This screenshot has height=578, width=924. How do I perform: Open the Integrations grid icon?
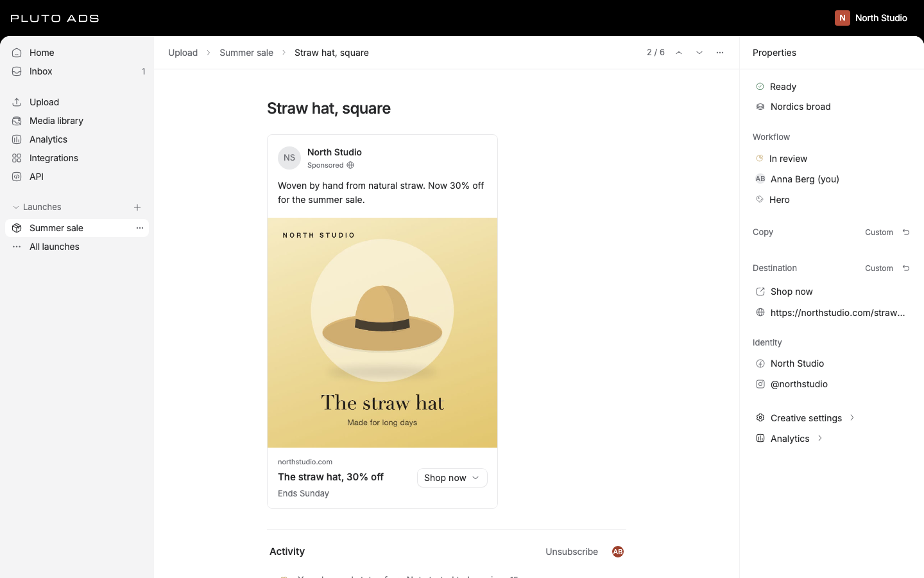[17, 158]
